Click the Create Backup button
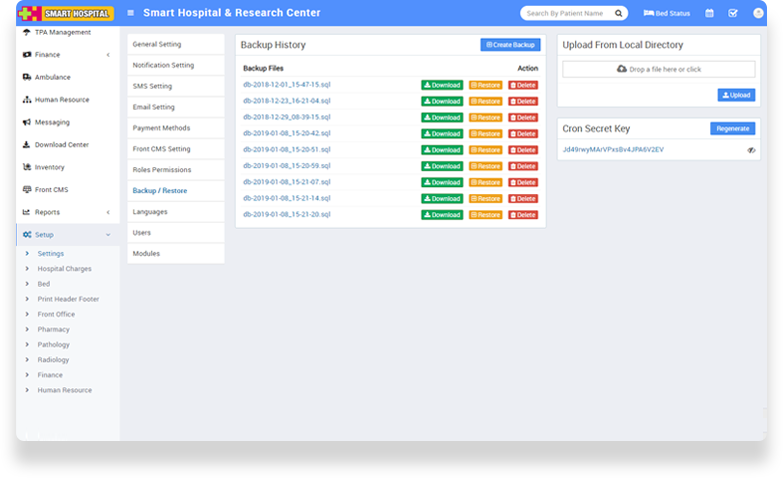Screen dimensions: 783x478 click(510, 45)
